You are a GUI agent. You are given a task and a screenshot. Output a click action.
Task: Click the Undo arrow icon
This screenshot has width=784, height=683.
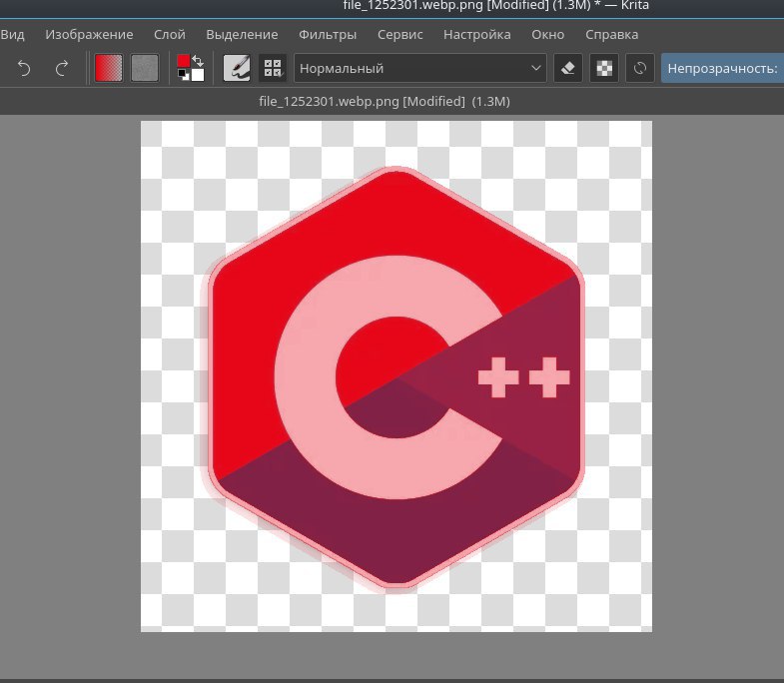coord(24,68)
